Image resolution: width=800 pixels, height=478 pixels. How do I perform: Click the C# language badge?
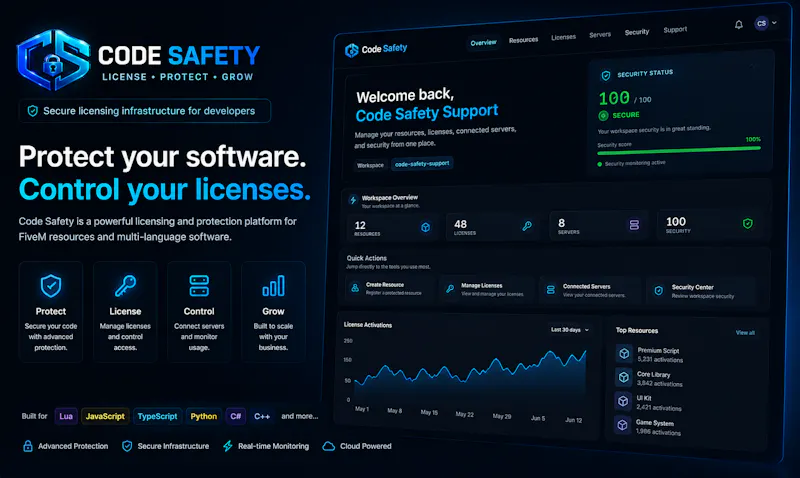tap(235, 416)
